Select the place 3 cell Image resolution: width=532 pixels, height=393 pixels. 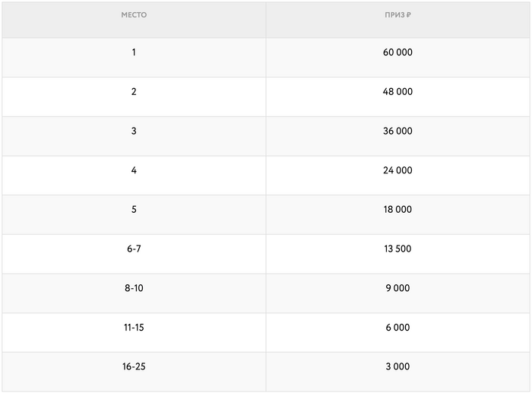[x=134, y=132]
